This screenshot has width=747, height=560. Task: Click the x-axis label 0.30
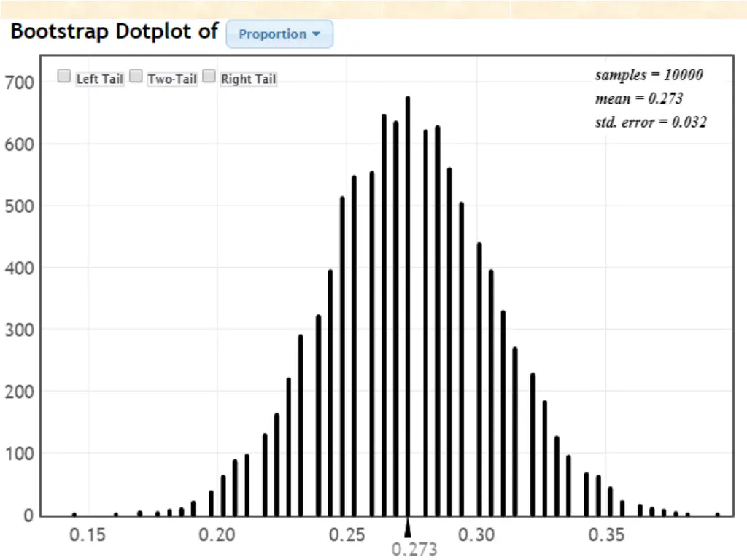[x=476, y=534]
